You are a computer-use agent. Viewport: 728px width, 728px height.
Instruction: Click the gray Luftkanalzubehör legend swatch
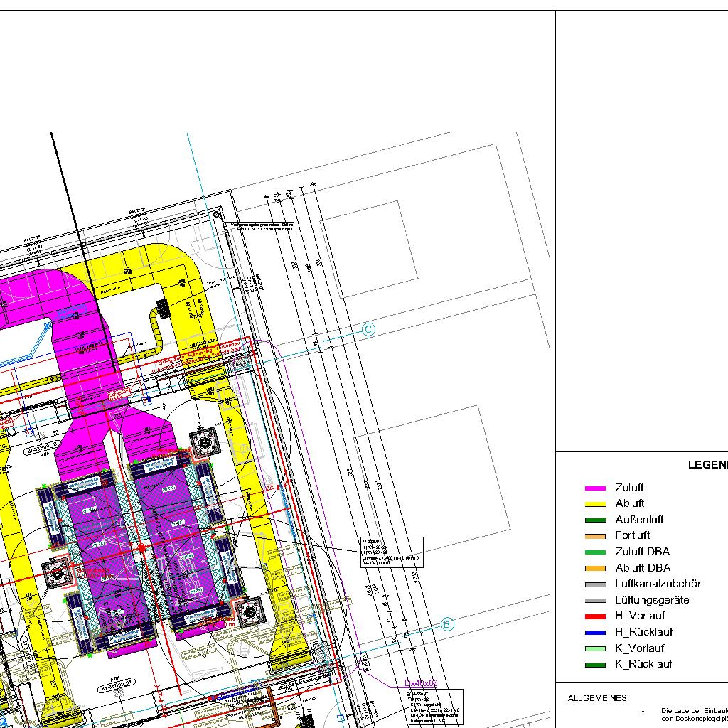(x=595, y=584)
